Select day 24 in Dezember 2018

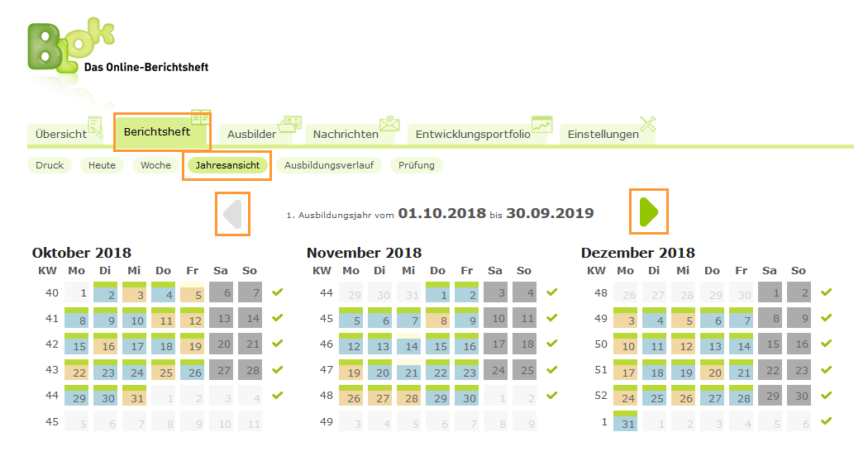coord(626,396)
